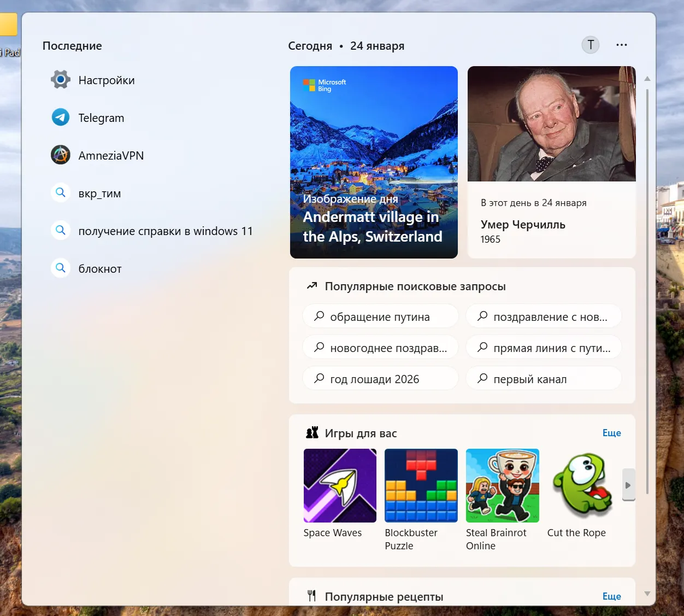This screenshot has width=684, height=616.
Task: Open the Еще link in Популярные рецепты
Action: [611, 596]
